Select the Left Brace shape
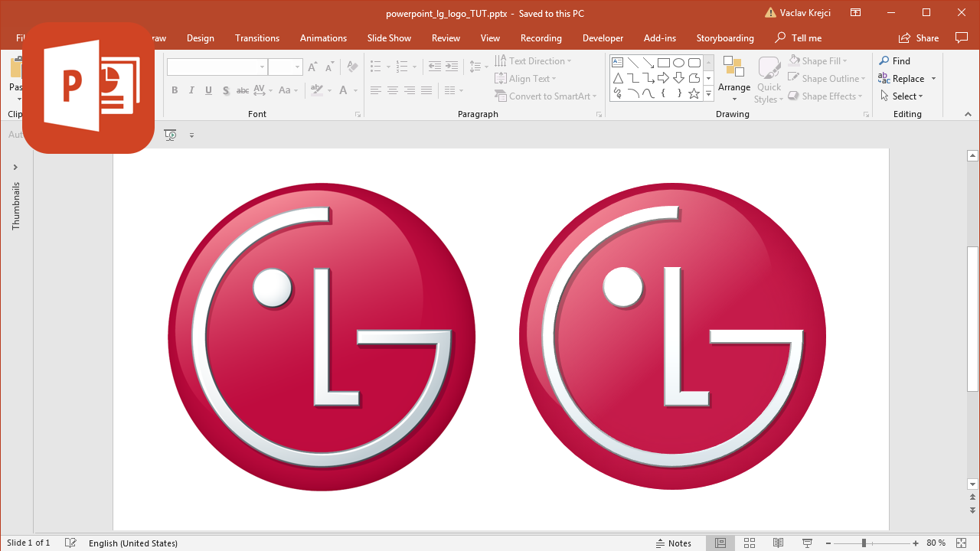Viewport: 980px width, 551px height. click(x=664, y=93)
